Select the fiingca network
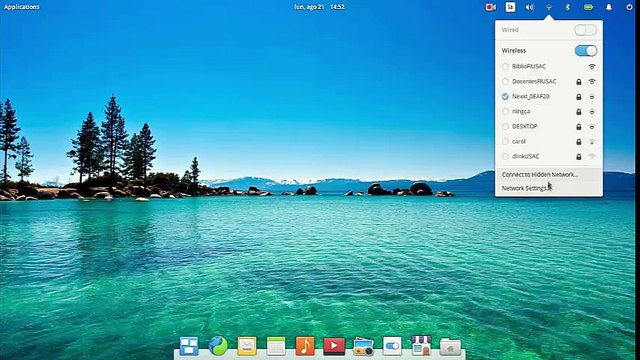This screenshot has height=360, width=640. pos(549,111)
